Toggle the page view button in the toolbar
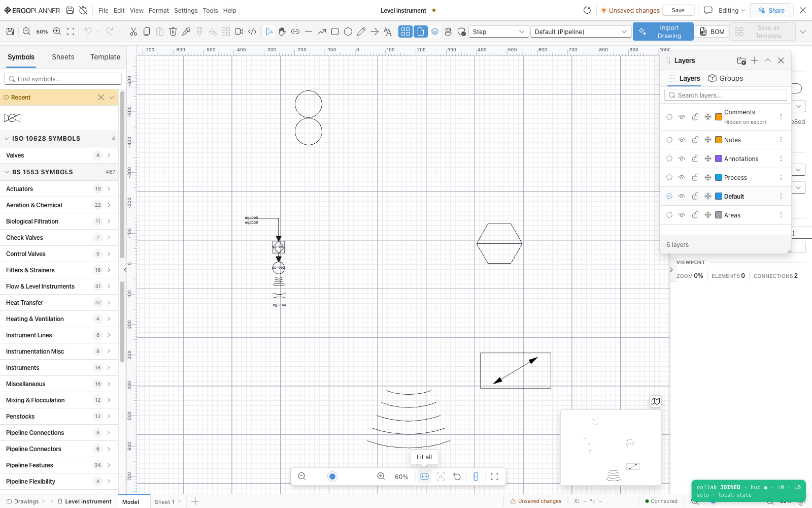 421,31
